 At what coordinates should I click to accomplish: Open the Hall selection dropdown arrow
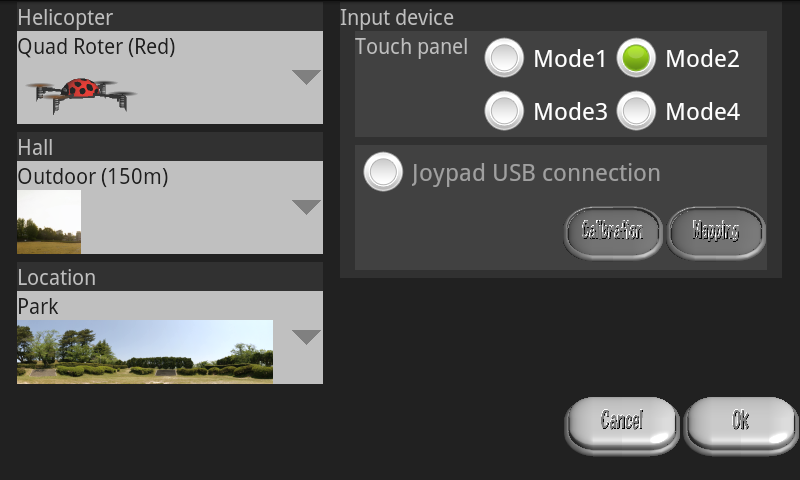(305, 207)
